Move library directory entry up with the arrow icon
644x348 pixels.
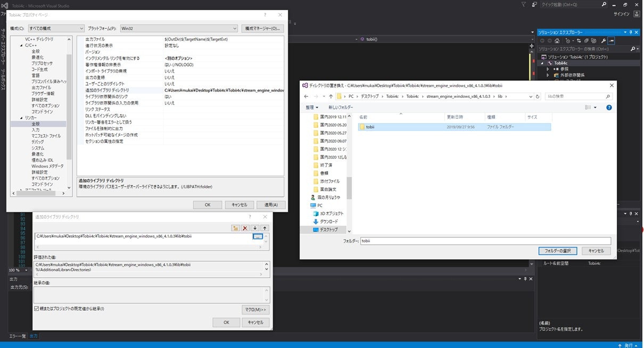pos(265,228)
